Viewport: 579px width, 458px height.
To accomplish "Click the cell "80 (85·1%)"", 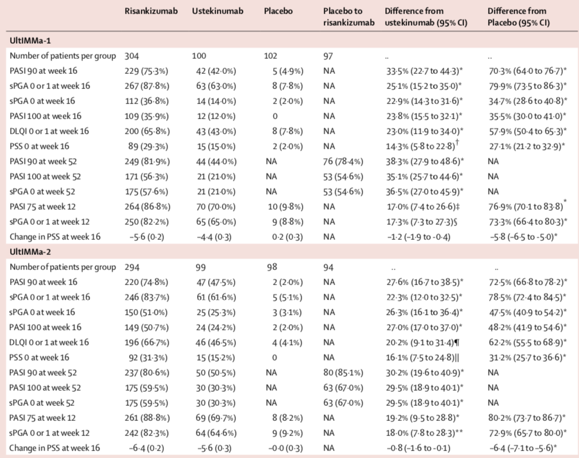I will (343, 373).
